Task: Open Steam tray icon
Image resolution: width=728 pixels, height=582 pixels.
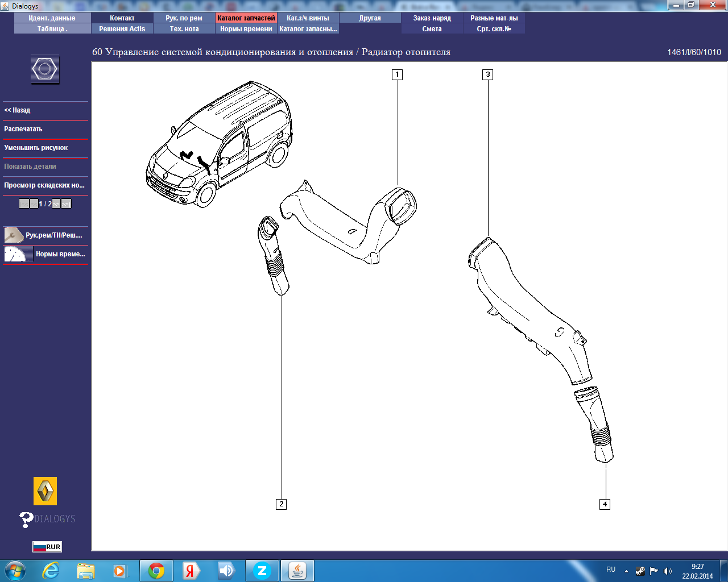Action: (x=640, y=571)
